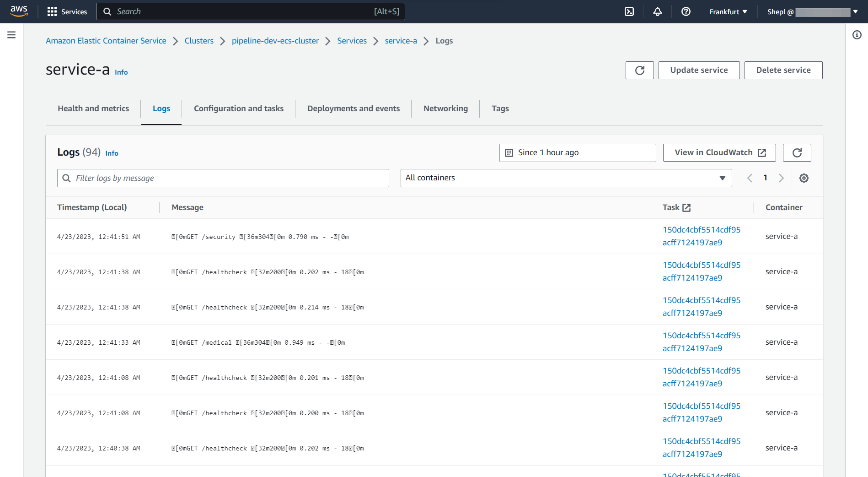Open the help question mark menu
Image resolution: width=868 pixels, height=477 pixels.
686,11
